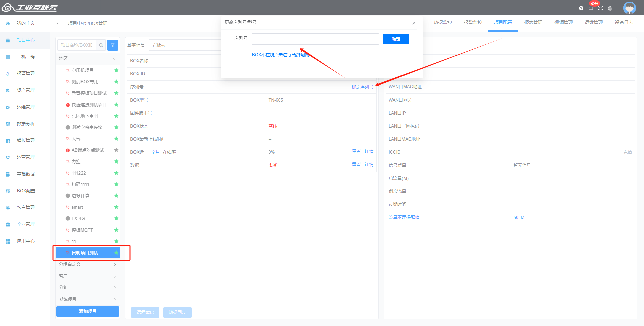Collapse the sidebar menu toggle icon
Viewport: 644px width, 326px height.
59,23
